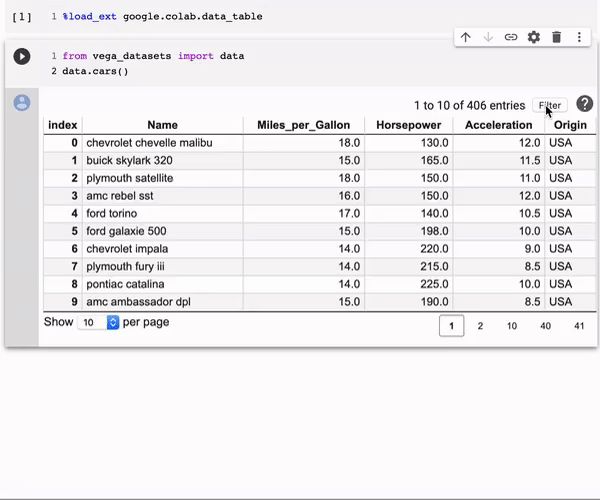Sort by the Horsepower column header
Viewport: 600px width, 500px height.
[x=407, y=125]
